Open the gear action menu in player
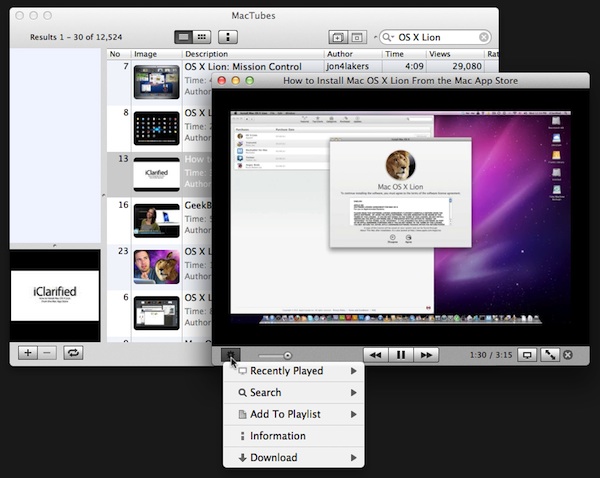This screenshot has width=600, height=478. tap(231, 355)
